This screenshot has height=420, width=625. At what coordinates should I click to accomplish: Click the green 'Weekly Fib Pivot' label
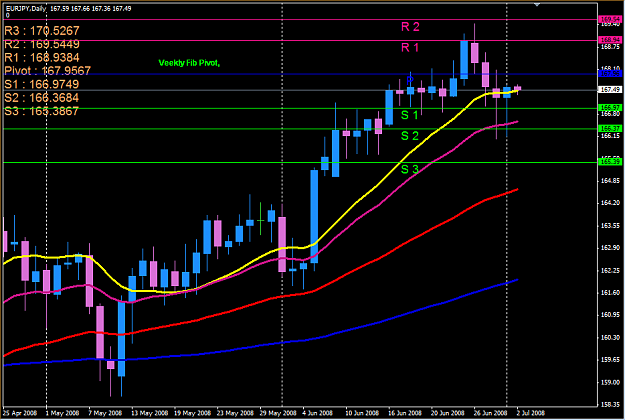[x=189, y=63]
